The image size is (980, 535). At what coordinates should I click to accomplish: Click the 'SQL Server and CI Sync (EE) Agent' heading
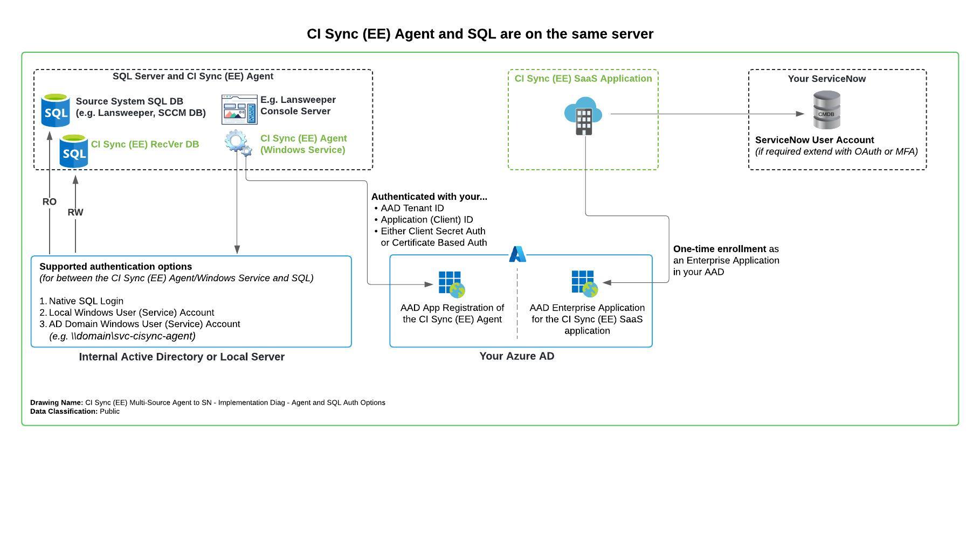point(193,76)
